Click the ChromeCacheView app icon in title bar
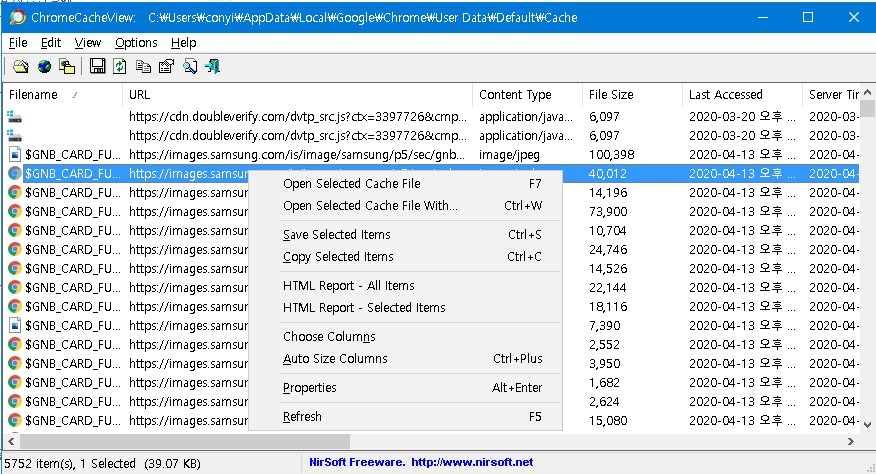The height and width of the screenshot is (474, 876). [17, 17]
